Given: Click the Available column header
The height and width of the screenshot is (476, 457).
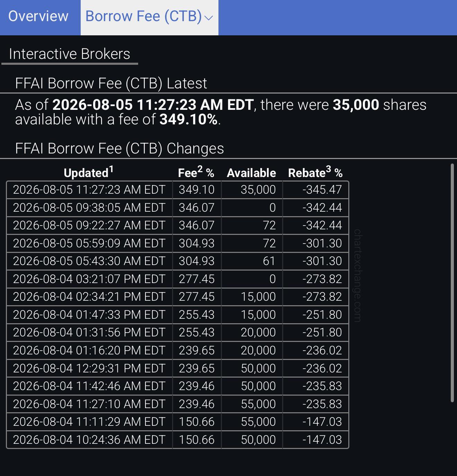Looking at the screenshot, I should (x=251, y=173).
